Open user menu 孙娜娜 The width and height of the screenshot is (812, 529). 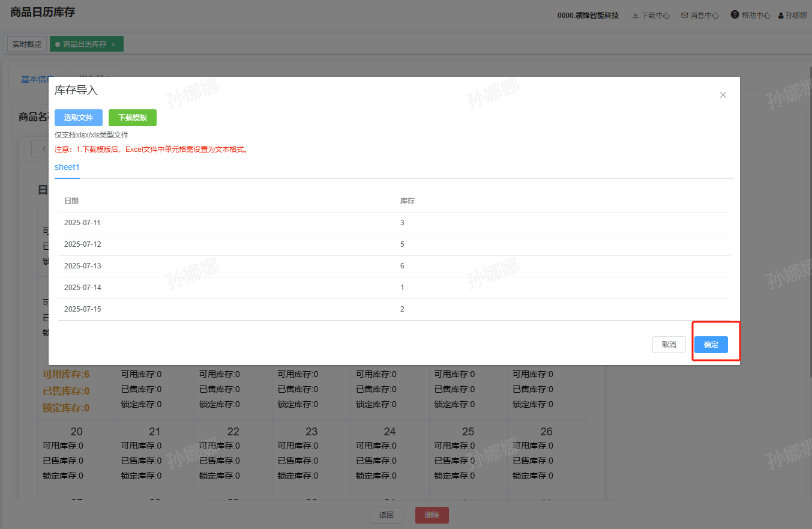point(792,16)
